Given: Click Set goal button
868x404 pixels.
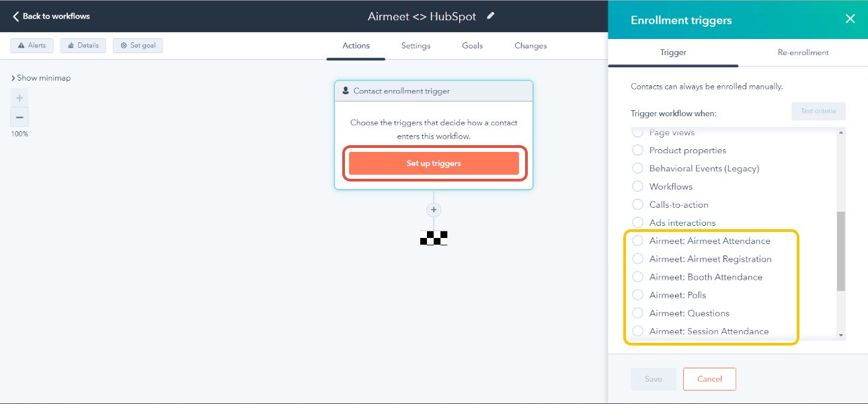Looking at the screenshot, I should (138, 45).
